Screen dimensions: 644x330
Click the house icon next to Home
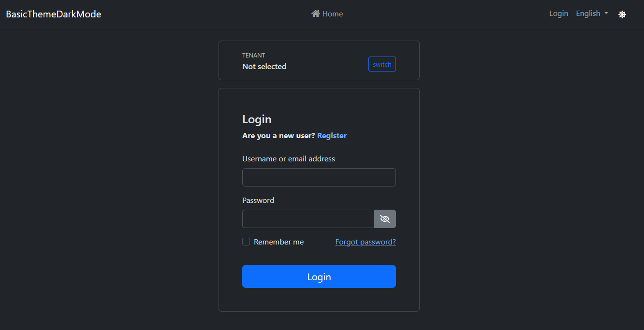pos(315,14)
